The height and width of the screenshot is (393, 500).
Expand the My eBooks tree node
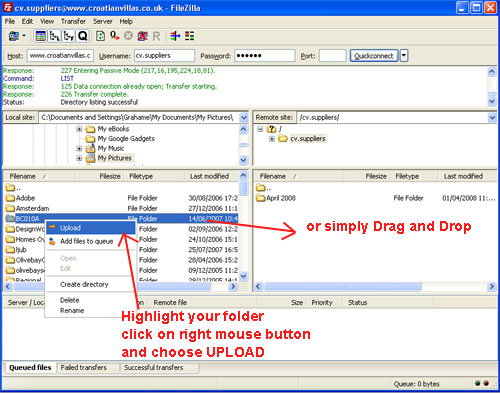pos(79,129)
